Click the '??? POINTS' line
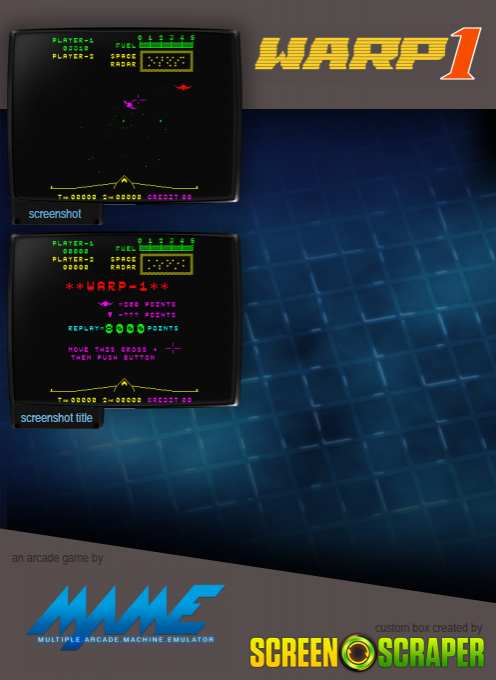The width and height of the screenshot is (496, 680). point(147,315)
